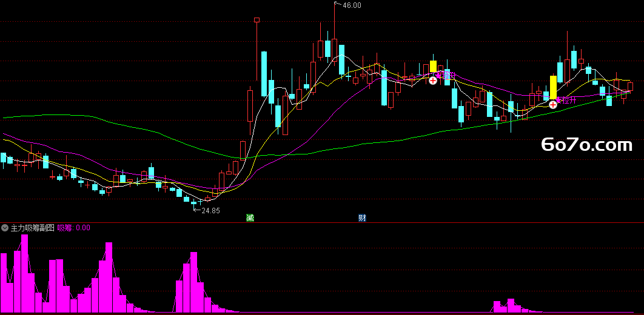Select the yellow candlestick near the first 拉升 label
The width and height of the screenshot is (644, 315).
(433, 67)
